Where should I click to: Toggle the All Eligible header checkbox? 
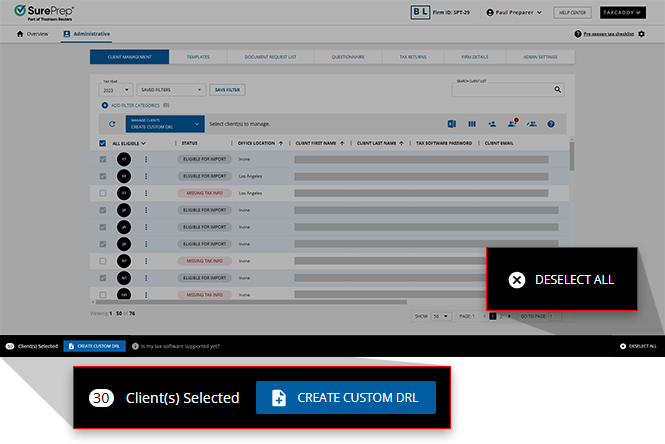coord(102,143)
